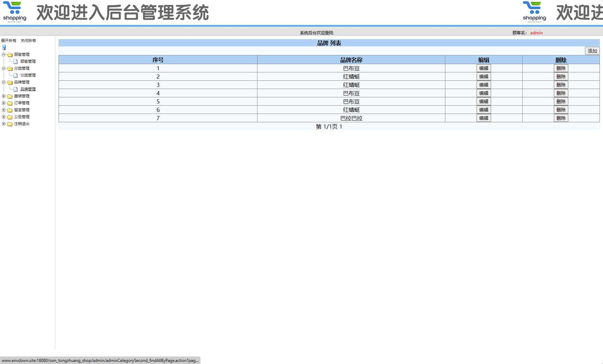Click 删除 for brand 巴拉巴拉
Screen dimensions: 603x364
561,118
